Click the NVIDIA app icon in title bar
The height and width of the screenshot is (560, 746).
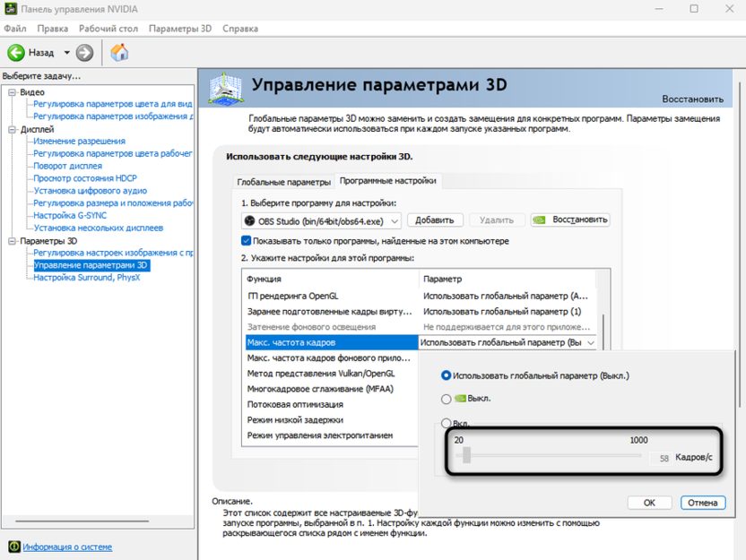[x=11, y=9]
